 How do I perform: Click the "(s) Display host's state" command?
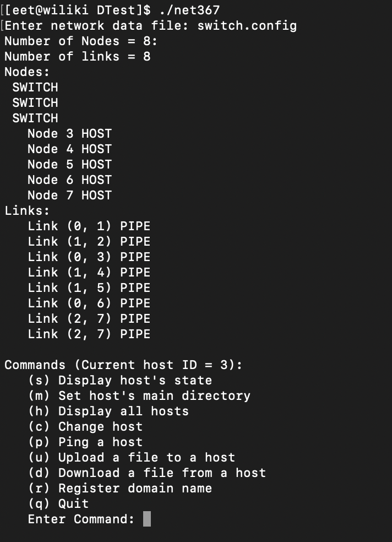[119, 380]
